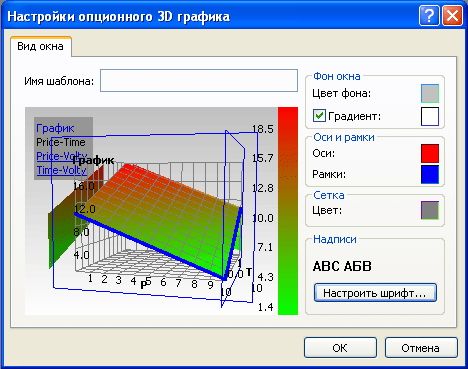468x369 pixels.
Task: Toggle the Градиент checkbox
Action: tap(319, 116)
